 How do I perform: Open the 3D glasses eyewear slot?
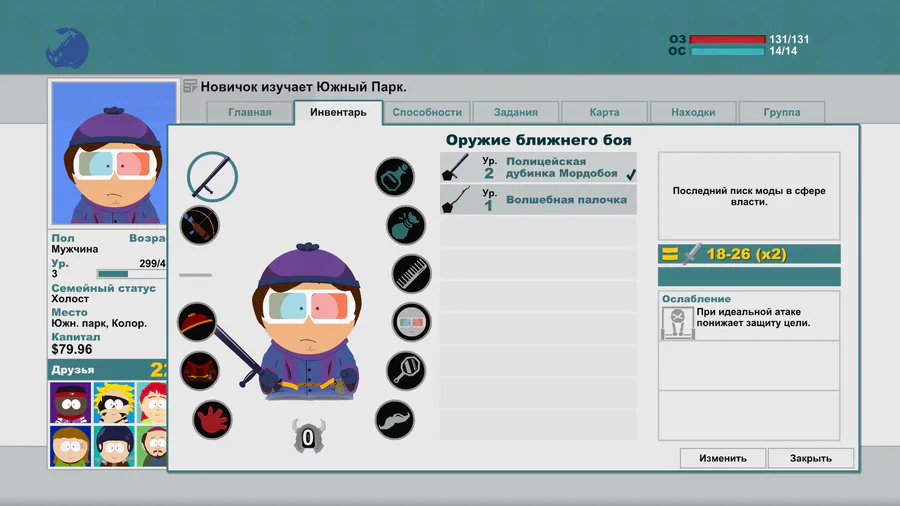[411, 322]
